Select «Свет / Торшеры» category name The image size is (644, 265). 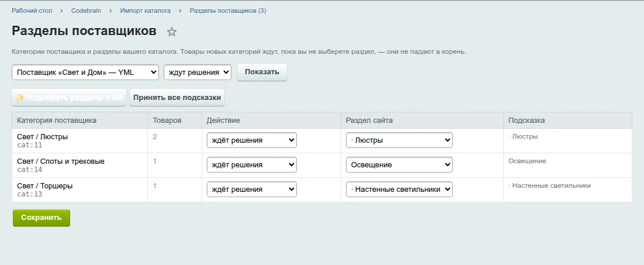[x=45, y=186]
